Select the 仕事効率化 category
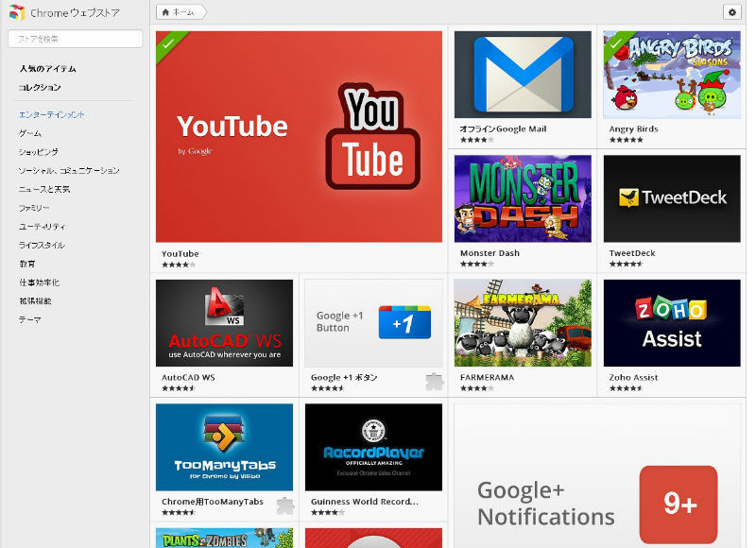The height and width of the screenshot is (548, 756). [39, 283]
